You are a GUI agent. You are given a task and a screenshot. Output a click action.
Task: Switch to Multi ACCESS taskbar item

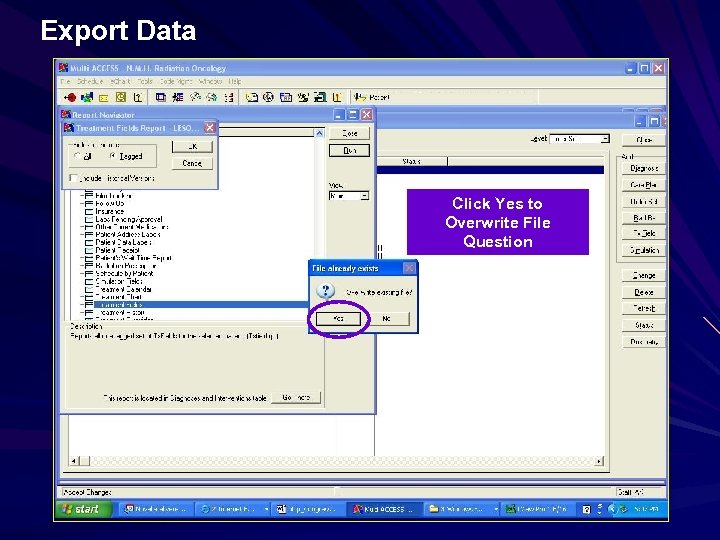pos(383,509)
